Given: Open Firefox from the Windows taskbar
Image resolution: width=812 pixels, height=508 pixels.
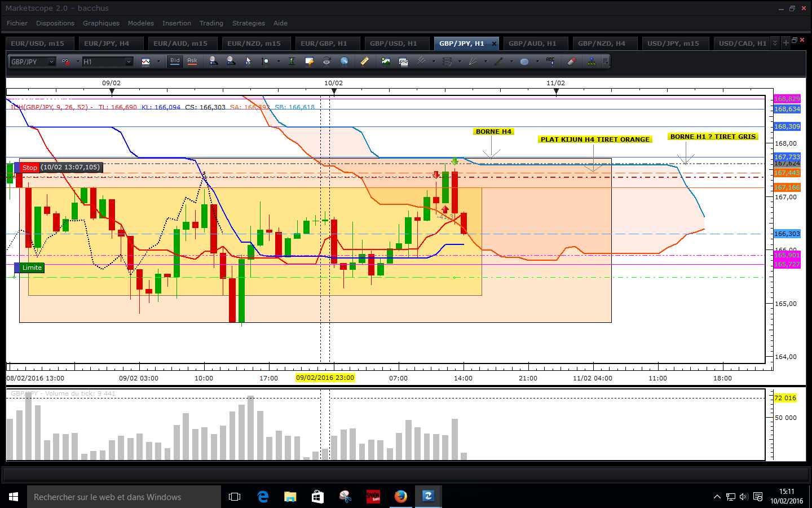Looking at the screenshot, I should coord(400,497).
